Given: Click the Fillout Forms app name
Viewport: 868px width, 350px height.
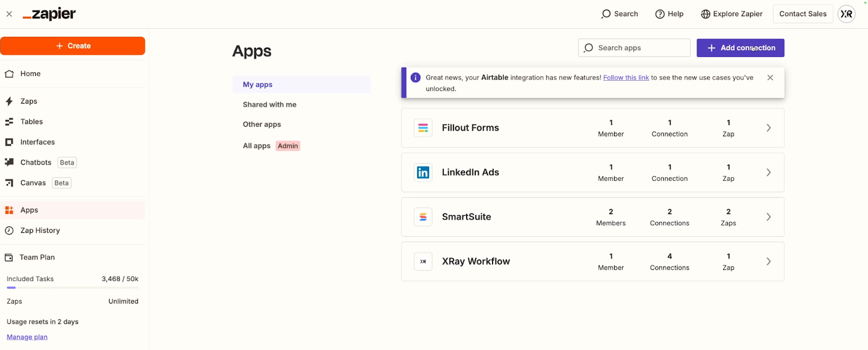Looking at the screenshot, I should [x=470, y=128].
